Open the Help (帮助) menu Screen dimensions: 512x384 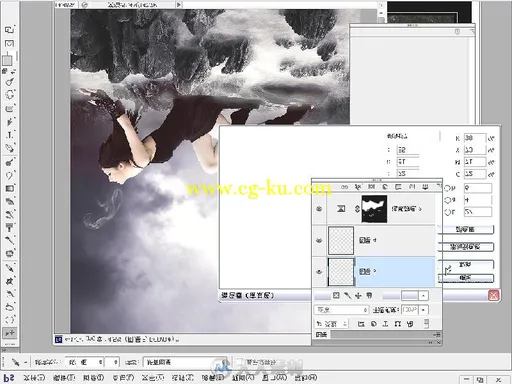pos(306,378)
